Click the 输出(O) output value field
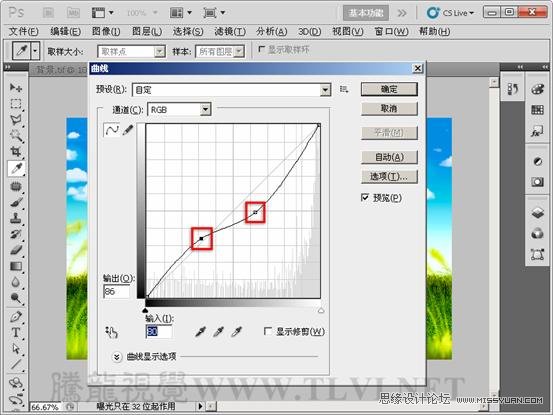The width and height of the screenshot is (553, 415). pos(116,292)
